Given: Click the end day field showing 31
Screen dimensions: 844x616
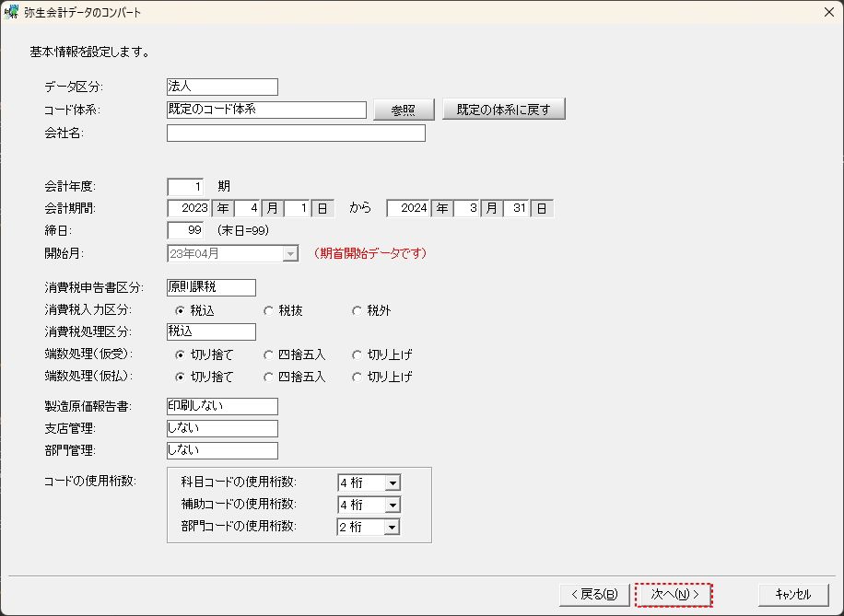Looking at the screenshot, I should pyautogui.click(x=517, y=208).
